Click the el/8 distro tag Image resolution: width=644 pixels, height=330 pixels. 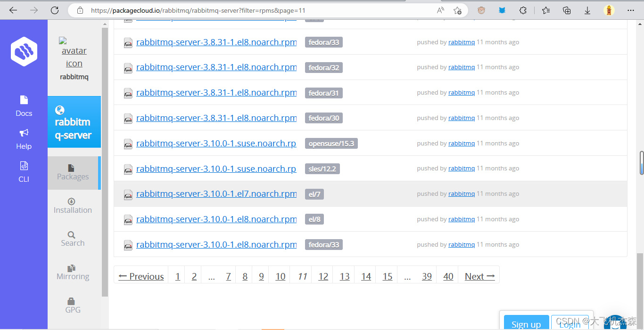pos(314,219)
